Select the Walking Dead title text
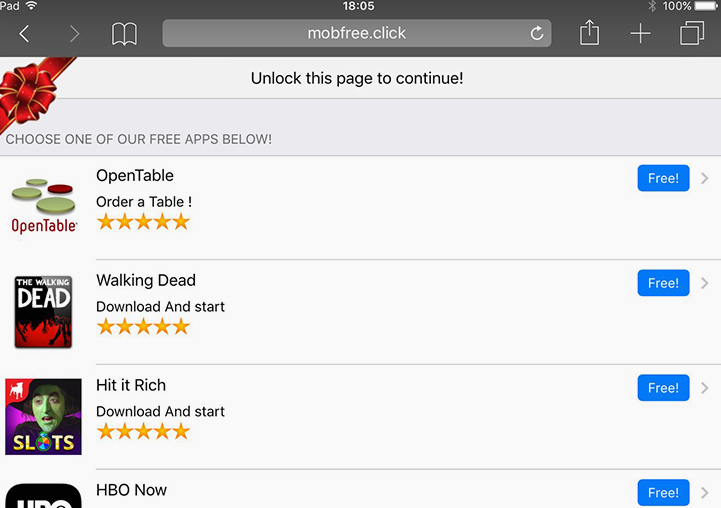The height and width of the screenshot is (508, 721). click(146, 280)
